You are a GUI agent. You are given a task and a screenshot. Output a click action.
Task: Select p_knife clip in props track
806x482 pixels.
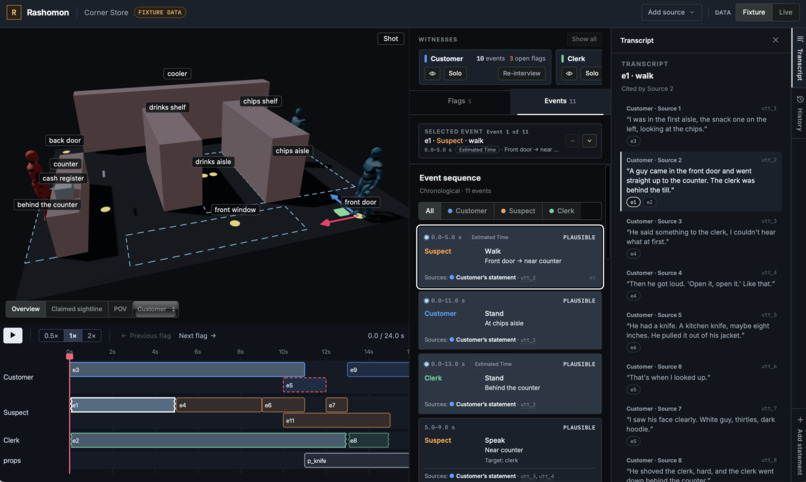(x=357, y=460)
